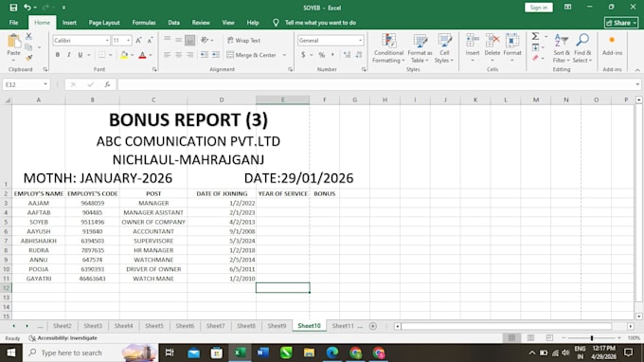The height and width of the screenshot is (362, 644).
Task: Click AutoSum sigma icon
Action: click(x=536, y=37)
